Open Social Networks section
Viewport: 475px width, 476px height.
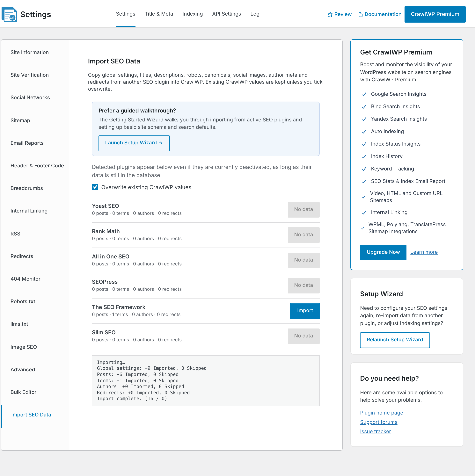(x=30, y=97)
